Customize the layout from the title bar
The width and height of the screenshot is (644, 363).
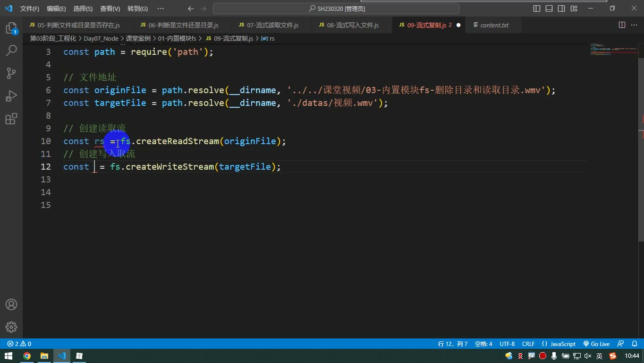(x=574, y=9)
